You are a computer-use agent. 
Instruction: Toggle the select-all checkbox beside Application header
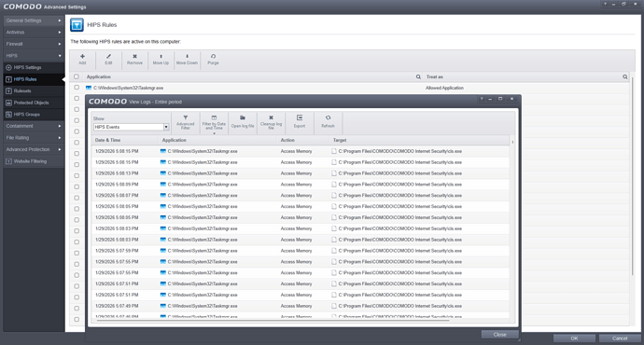tap(77, 76)
